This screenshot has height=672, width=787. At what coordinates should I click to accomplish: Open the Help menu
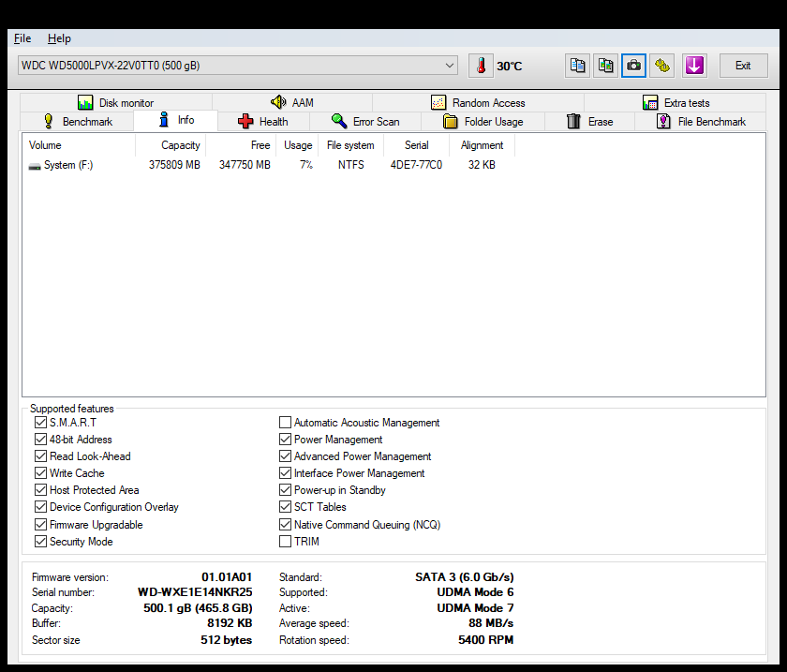(59, 38)
